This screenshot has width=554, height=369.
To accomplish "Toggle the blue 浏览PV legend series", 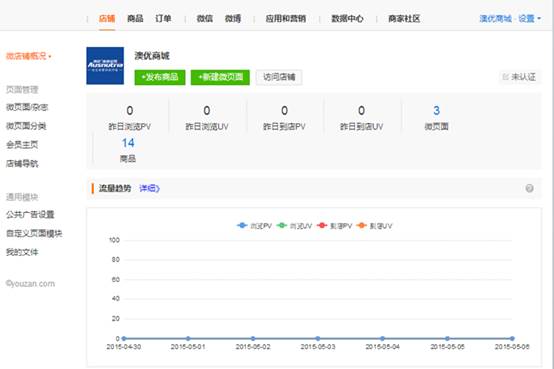I will click(254, 226).
